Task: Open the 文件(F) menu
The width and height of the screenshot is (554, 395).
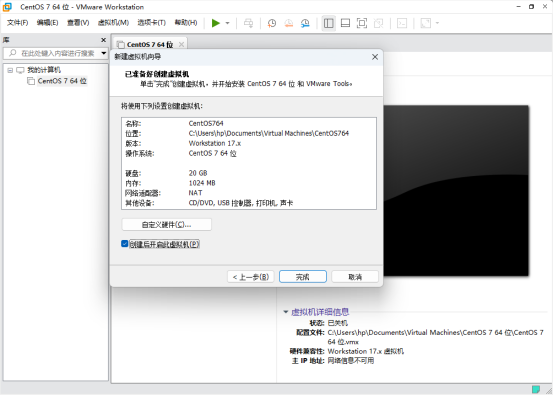Action: point(17,23)
